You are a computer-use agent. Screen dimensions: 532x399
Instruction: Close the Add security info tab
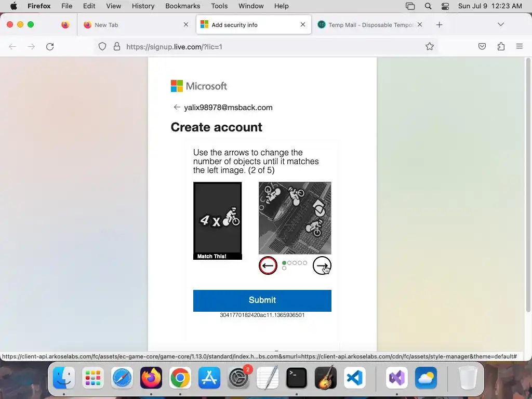[303, 24]
